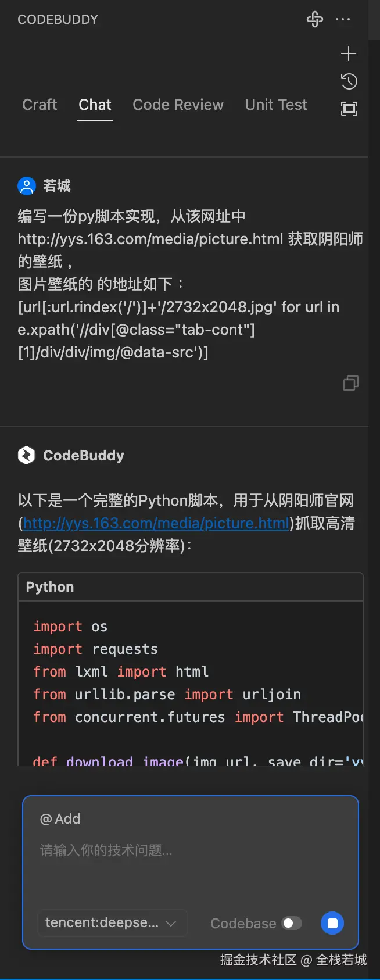The image size is (380, 980).
Task: Copy 若城's message using the copy icon
Action: coord(350,383)
